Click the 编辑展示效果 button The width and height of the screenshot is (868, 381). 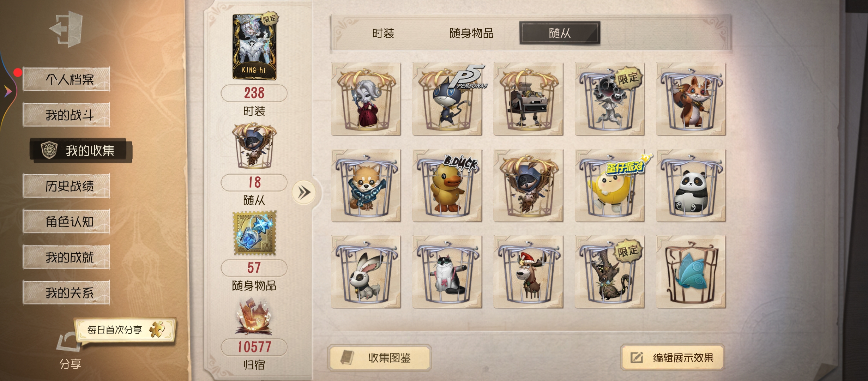click(673, 358)
